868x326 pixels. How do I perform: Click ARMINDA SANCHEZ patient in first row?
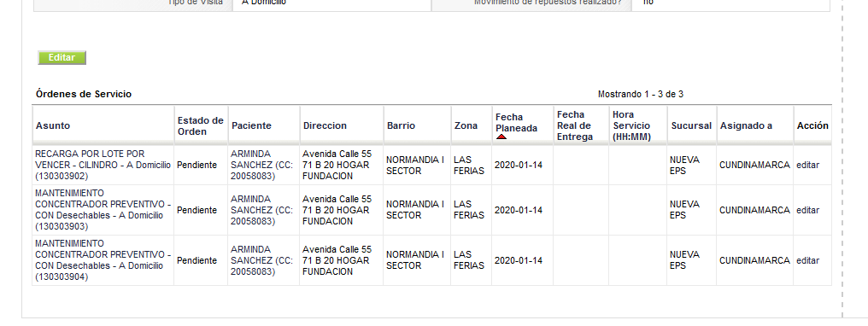(x=261, y=165)
